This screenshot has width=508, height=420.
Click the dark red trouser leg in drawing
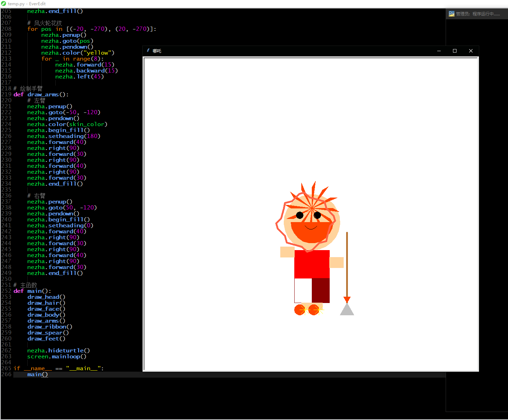(321, 290)
